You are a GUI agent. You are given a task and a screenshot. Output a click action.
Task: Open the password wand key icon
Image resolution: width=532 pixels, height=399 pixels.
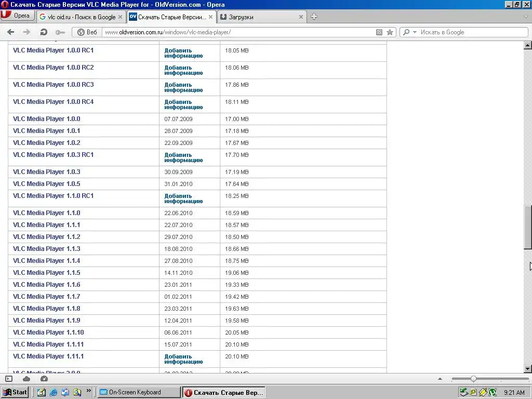60,32
